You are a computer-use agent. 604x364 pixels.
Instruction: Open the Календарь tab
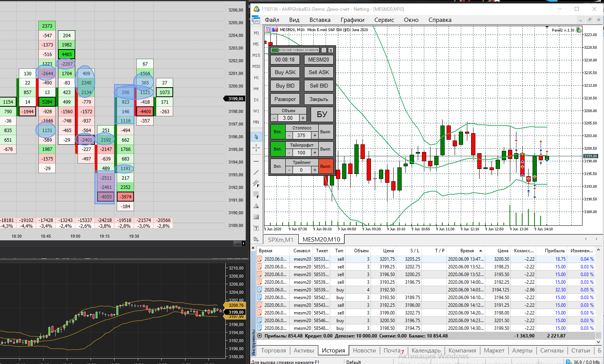point(426,350)
